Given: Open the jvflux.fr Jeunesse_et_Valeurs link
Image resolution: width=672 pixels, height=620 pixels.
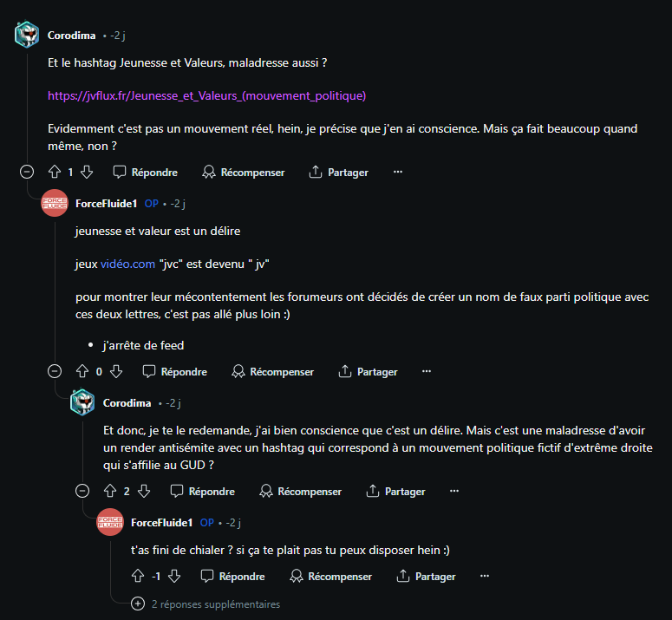Looking at the screenshot, I should click(208, 95).
